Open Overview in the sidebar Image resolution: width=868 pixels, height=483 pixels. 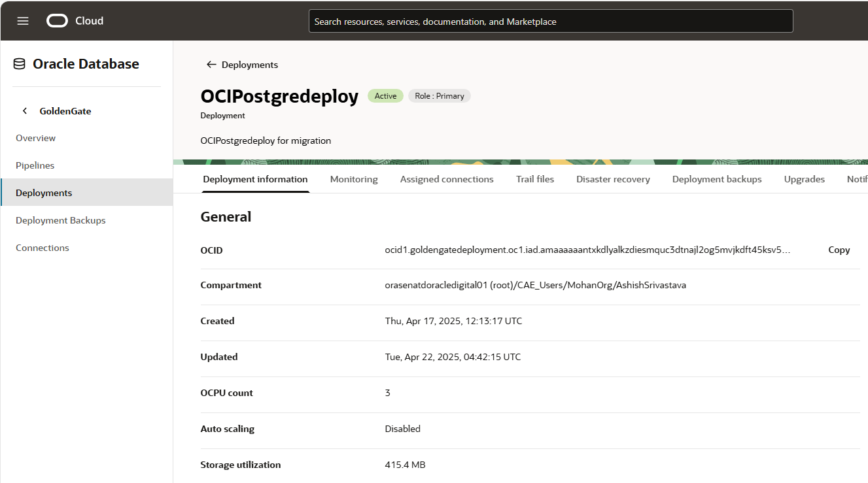point(36,138)
